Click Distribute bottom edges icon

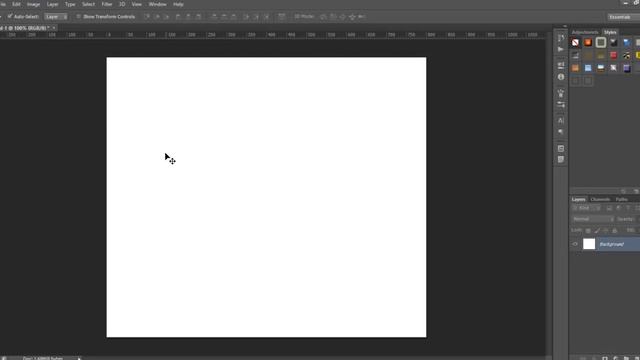pyautogui.click(x=233, y=17)
